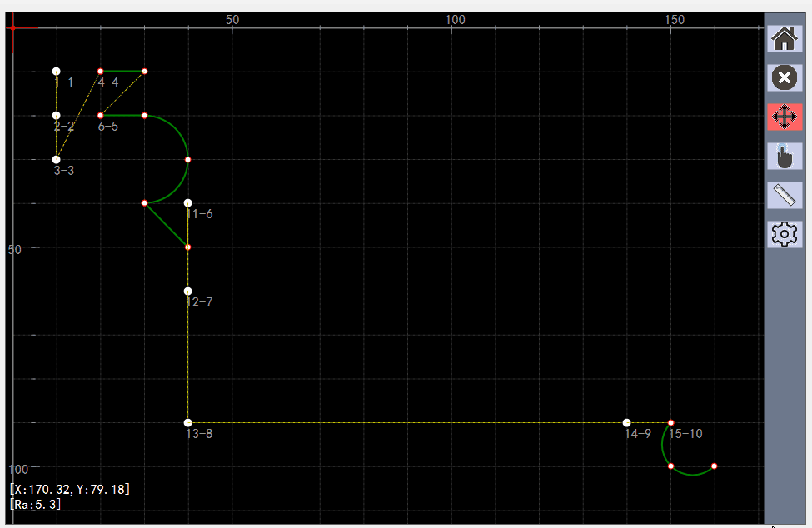Click the 50 mark on top ruler
812x528 pixels.
point(232,20)
